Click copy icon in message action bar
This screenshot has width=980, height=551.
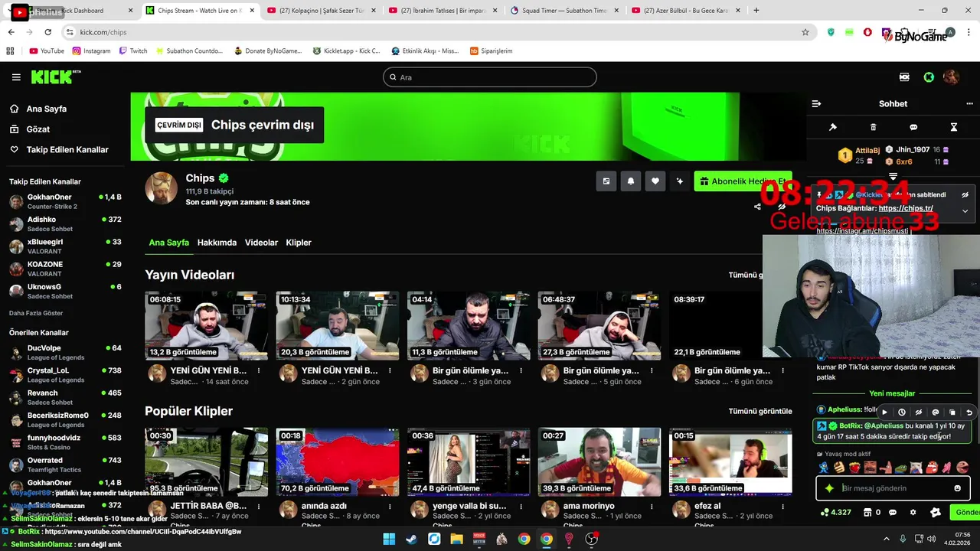952,412
